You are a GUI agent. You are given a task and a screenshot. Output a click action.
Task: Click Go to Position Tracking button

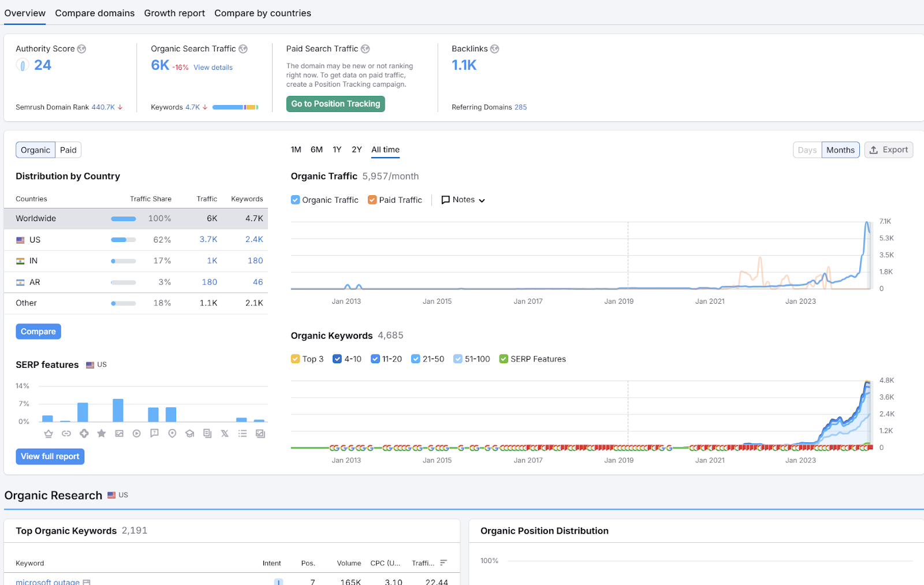pos(336,104)
